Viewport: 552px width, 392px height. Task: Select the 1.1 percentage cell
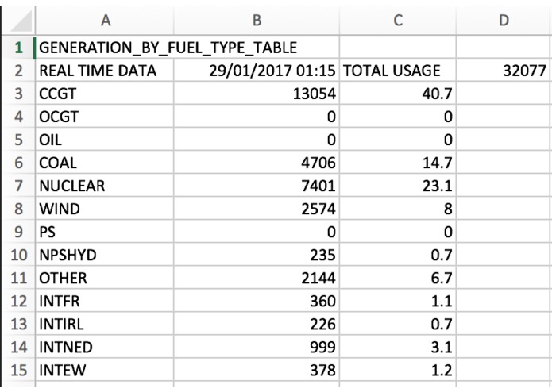point(398,301)
